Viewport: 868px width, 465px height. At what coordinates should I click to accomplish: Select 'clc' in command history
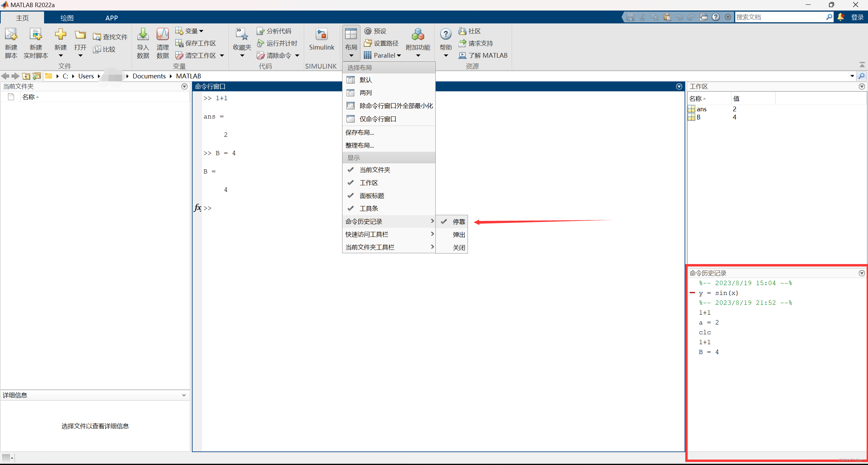705,332
